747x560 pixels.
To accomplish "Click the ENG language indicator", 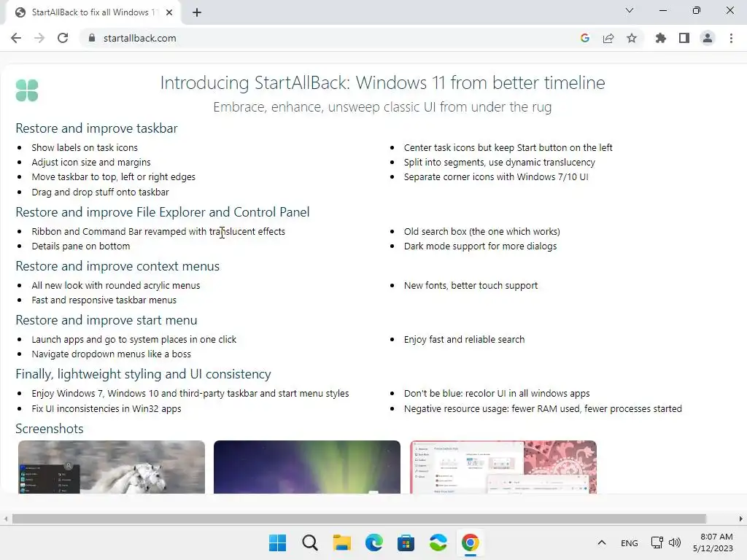I will click(630, 542).
